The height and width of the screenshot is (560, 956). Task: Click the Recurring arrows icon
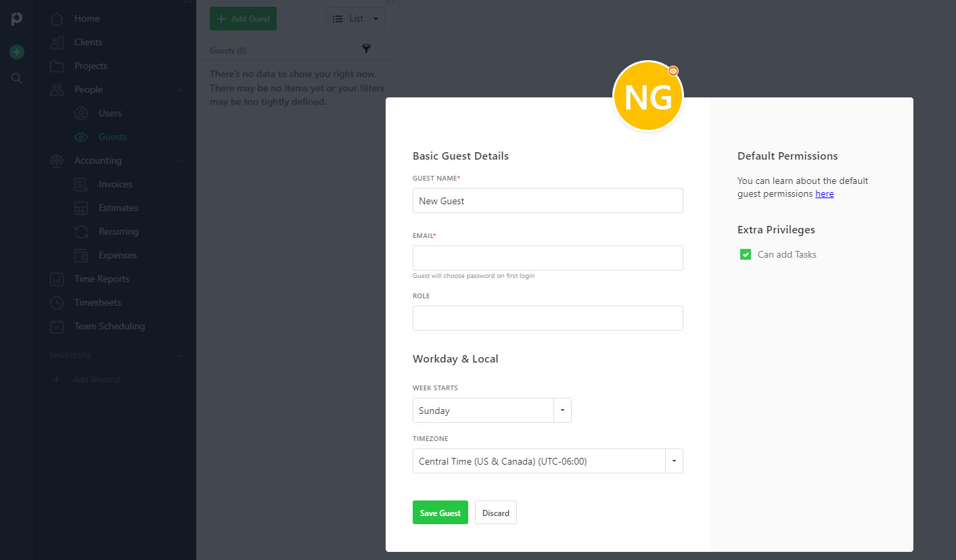pyautogui.click(x=81, y=231)
